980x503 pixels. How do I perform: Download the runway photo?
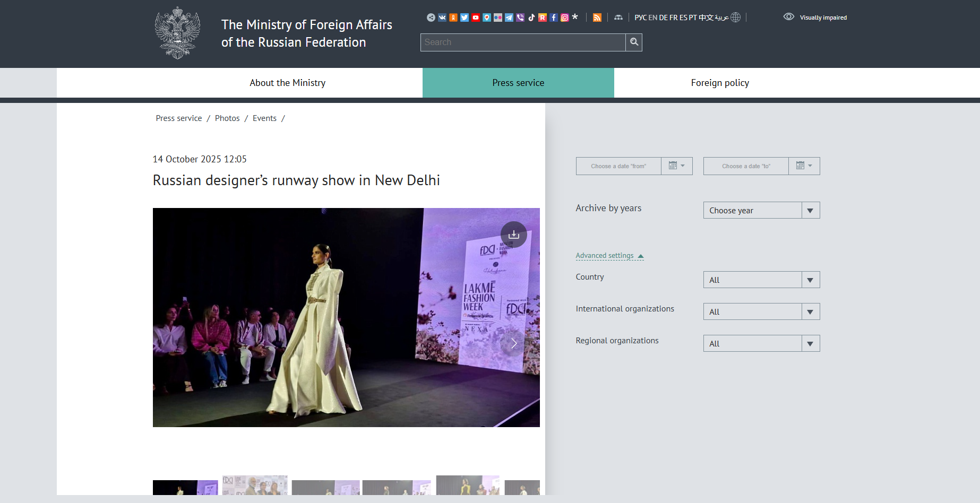click(x=514, y=235)
